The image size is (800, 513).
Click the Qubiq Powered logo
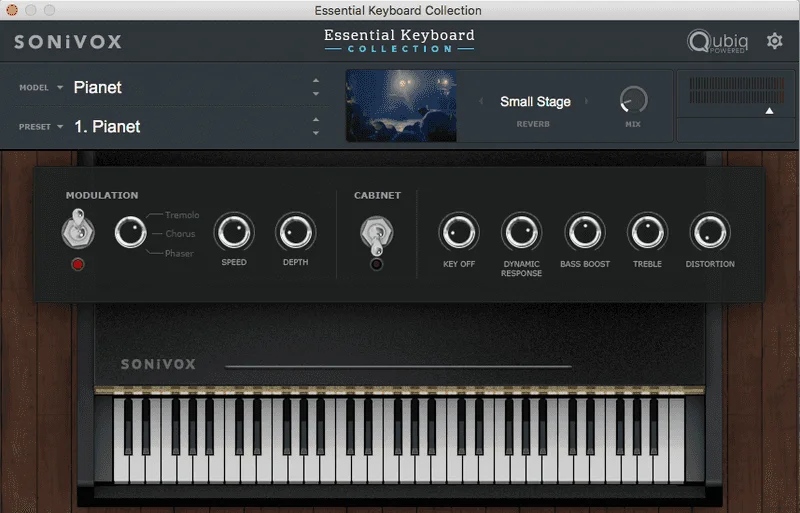[717, 41]
